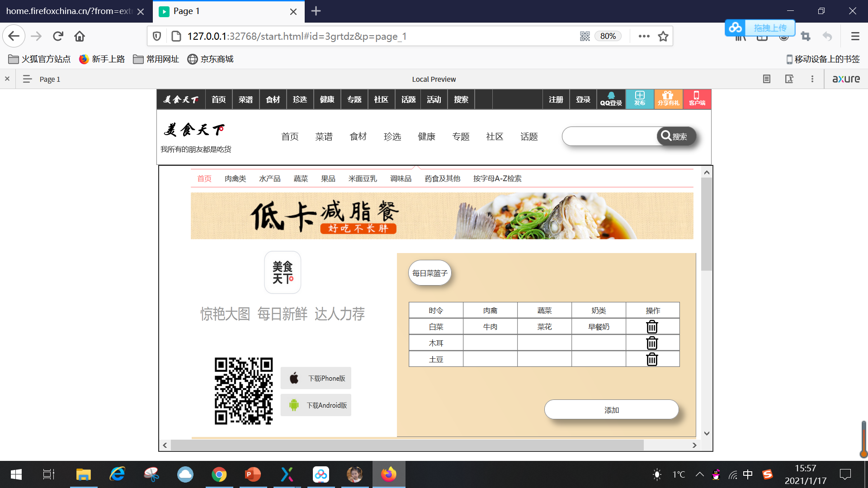Expand Axure preview more options menu
Viewport: 868px width, 488px height.
pyautogui.click(x=812, y=79)
